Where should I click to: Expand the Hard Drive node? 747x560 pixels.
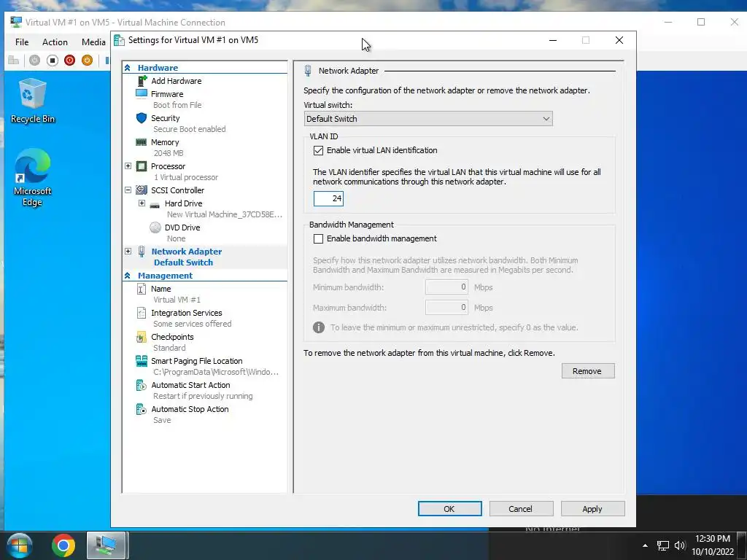[142, 203]
